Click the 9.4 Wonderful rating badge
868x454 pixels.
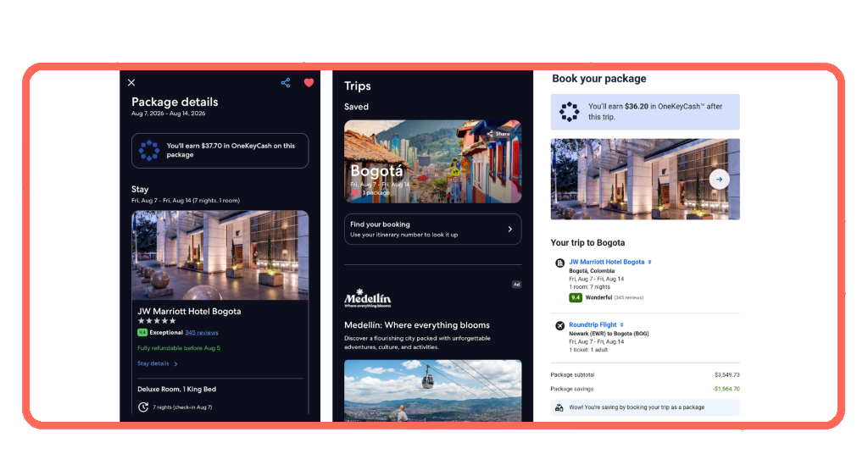[576, 297]
